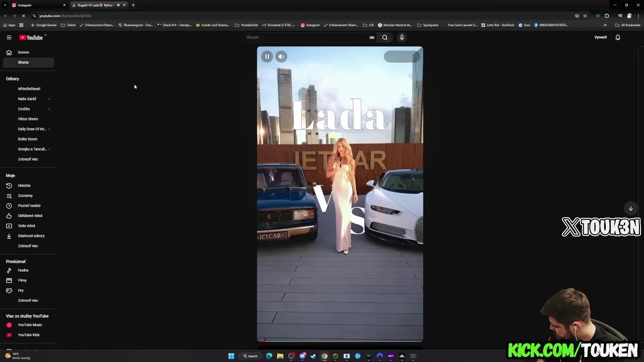644x362 pixels.
Task: Open YouTube Kids link
Action: tap(29, 335)
